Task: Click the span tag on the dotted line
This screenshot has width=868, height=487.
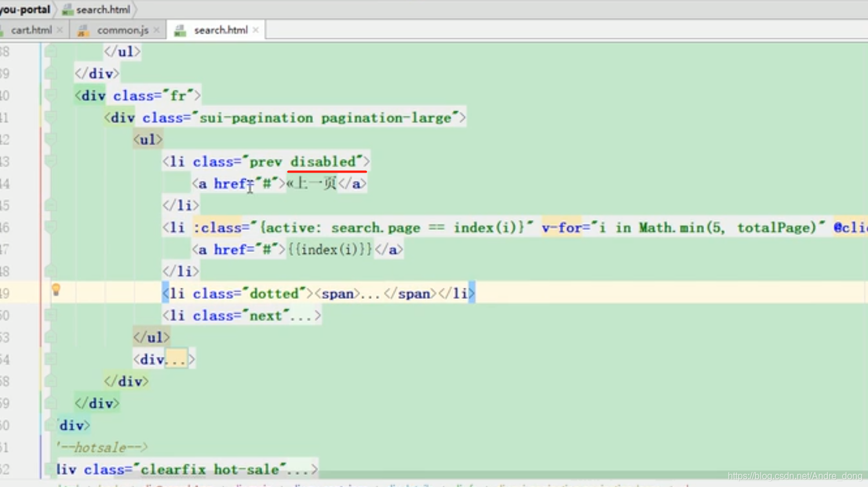Action: click(337, 294)
